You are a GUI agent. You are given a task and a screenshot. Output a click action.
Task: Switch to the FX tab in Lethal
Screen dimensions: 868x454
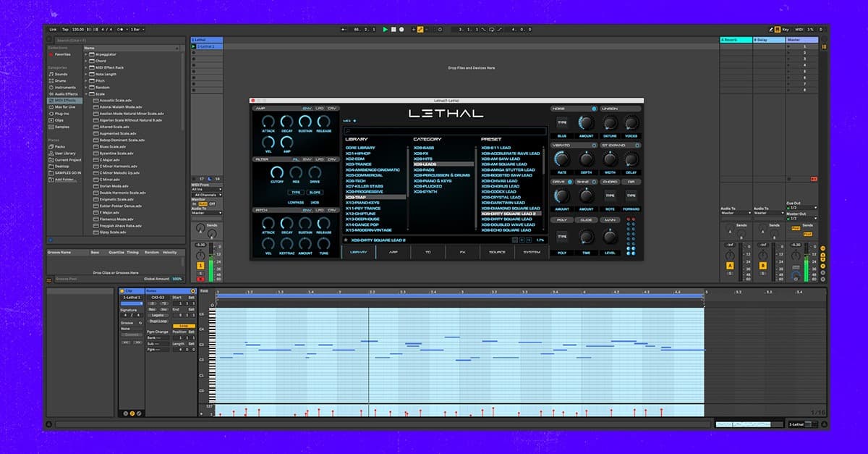tap(462, 252)
